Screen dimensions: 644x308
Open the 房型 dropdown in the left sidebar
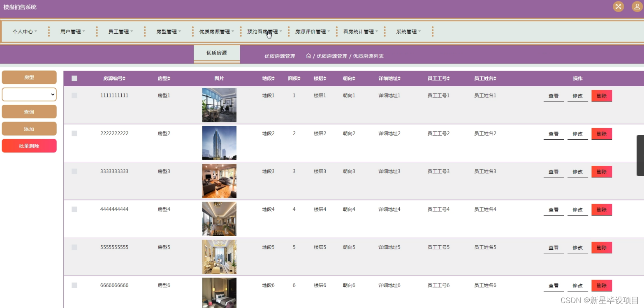pos(29,94)
